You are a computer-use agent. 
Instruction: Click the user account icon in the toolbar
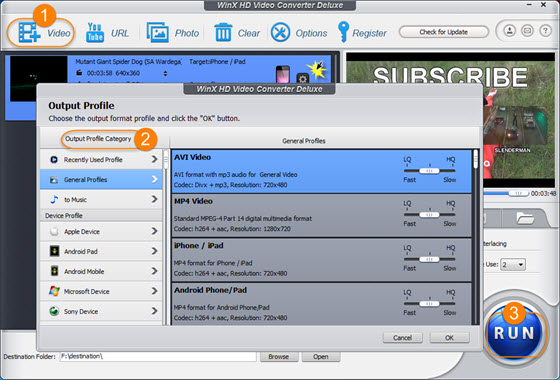pos(510,31)
